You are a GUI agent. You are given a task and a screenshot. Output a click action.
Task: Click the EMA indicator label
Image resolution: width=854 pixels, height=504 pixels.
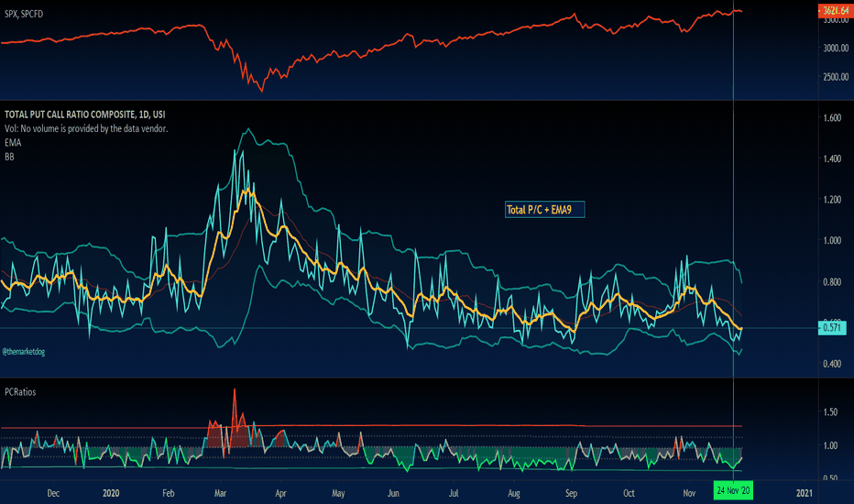coord(13,143)
